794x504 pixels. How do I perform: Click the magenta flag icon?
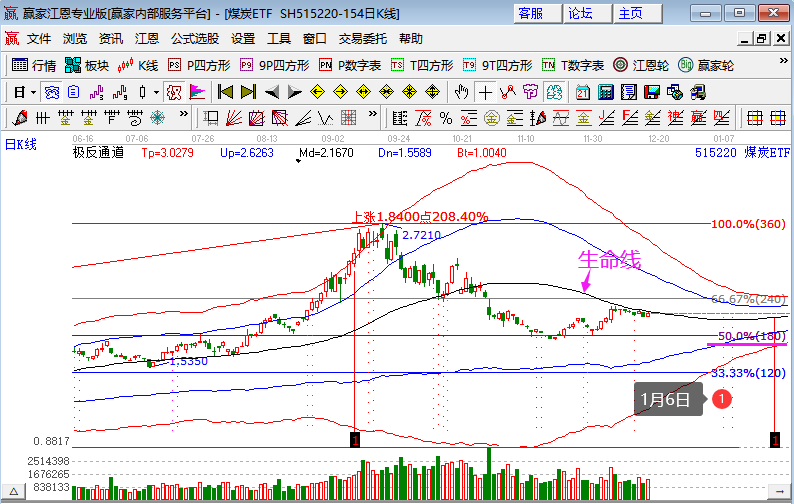pyautogui.click(x=197, y=92)
